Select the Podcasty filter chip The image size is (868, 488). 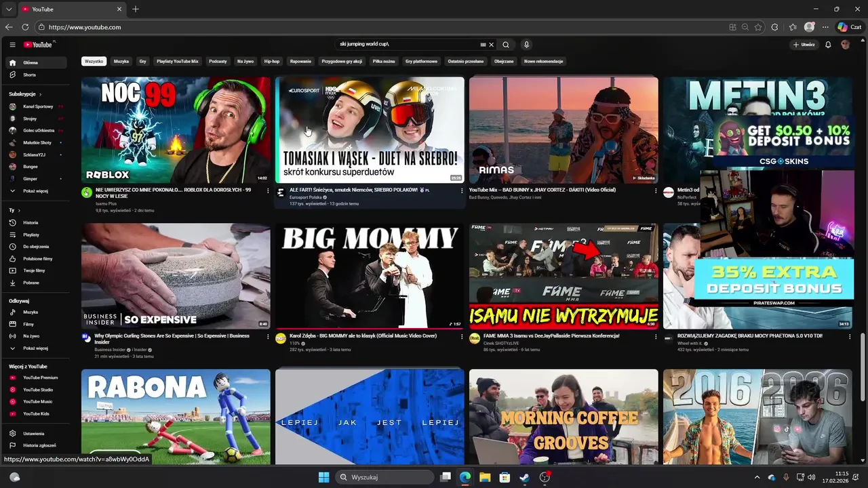point(218,61)
